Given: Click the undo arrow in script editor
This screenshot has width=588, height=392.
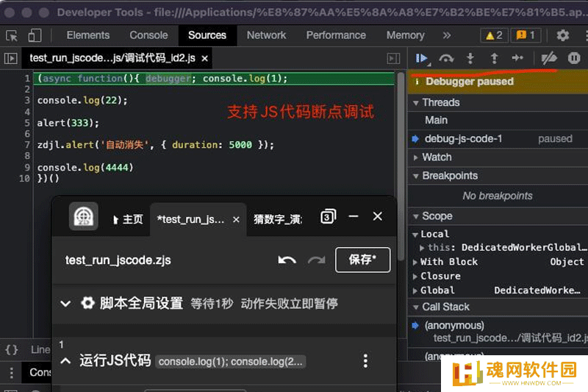Looking at the screenshot, I should point(287,260).
